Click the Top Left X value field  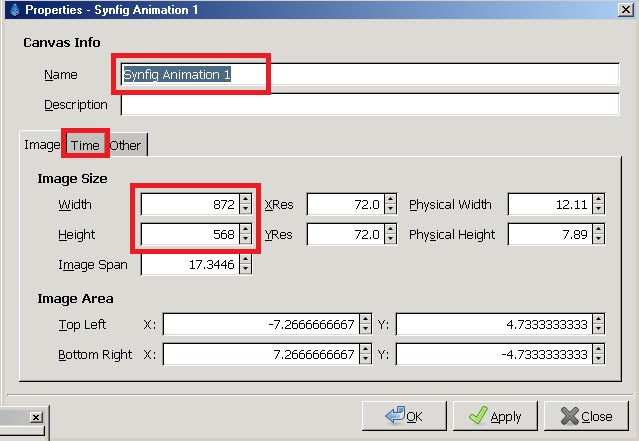coord(261,324)
